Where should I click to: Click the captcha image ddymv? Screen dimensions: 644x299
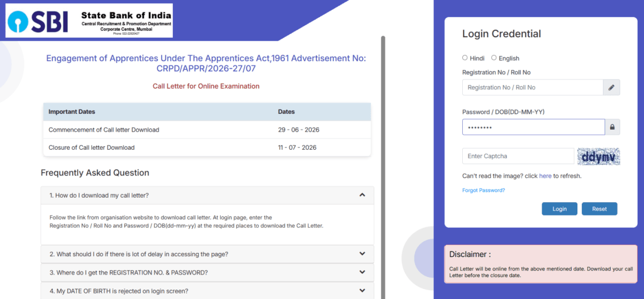599,156
